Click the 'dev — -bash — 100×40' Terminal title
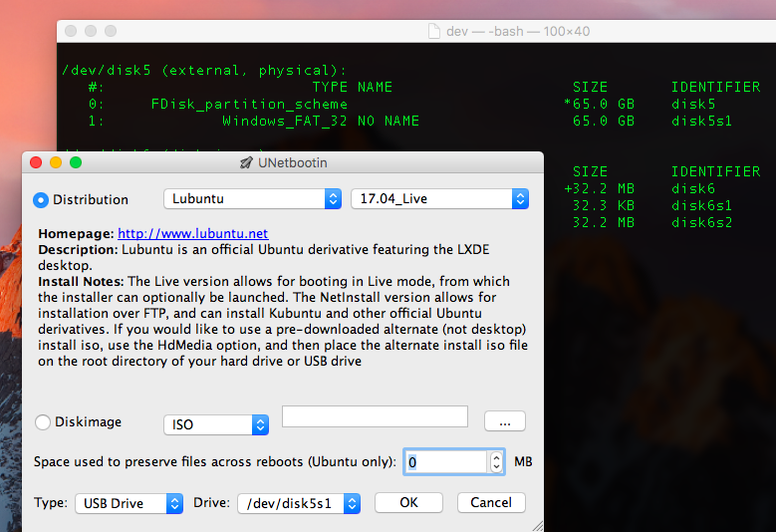776x532 pixels. click(518, 32)
